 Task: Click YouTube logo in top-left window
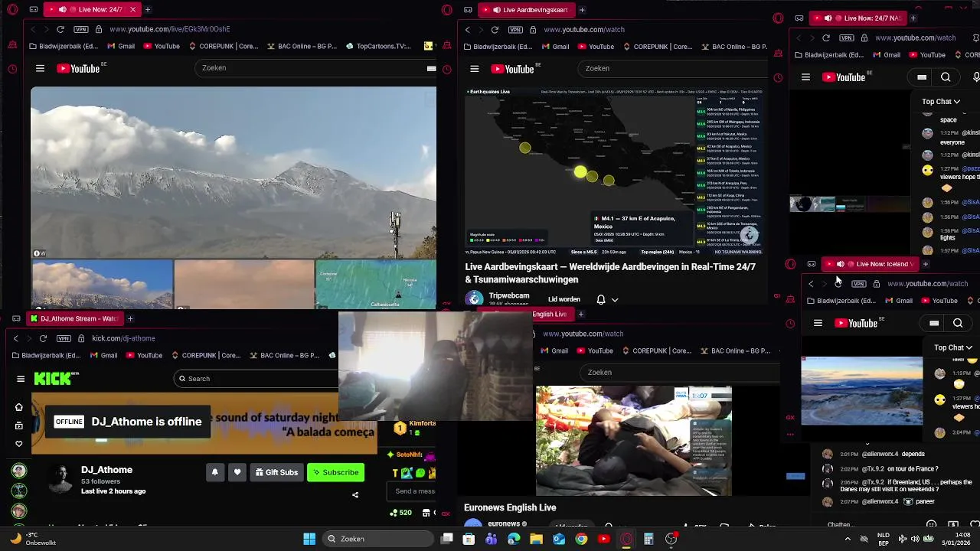(79, 68)
